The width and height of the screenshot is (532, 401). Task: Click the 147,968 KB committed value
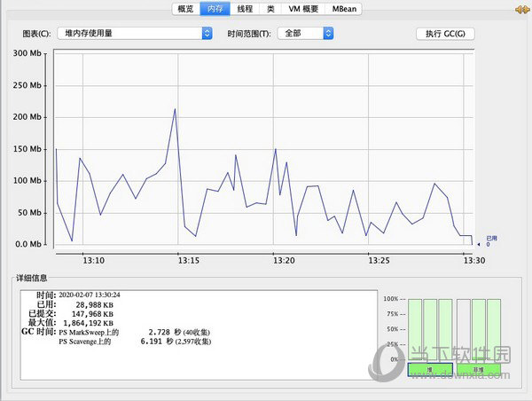[x=92, y=314]
